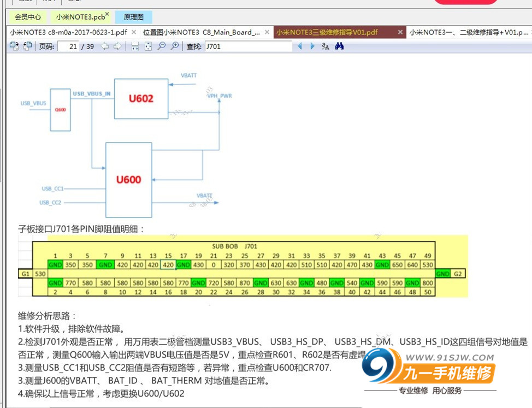Click the line 4.确保以上信号正常

coord(101,394)
